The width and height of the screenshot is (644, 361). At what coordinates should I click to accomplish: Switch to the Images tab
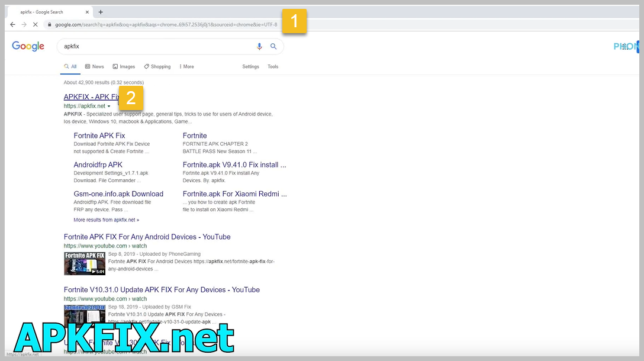click(x=124, y=66)
